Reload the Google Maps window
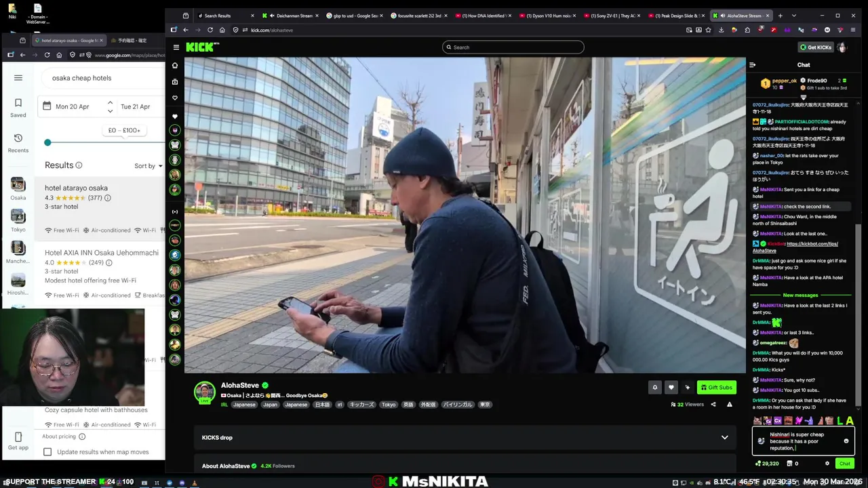 (47, 55)
